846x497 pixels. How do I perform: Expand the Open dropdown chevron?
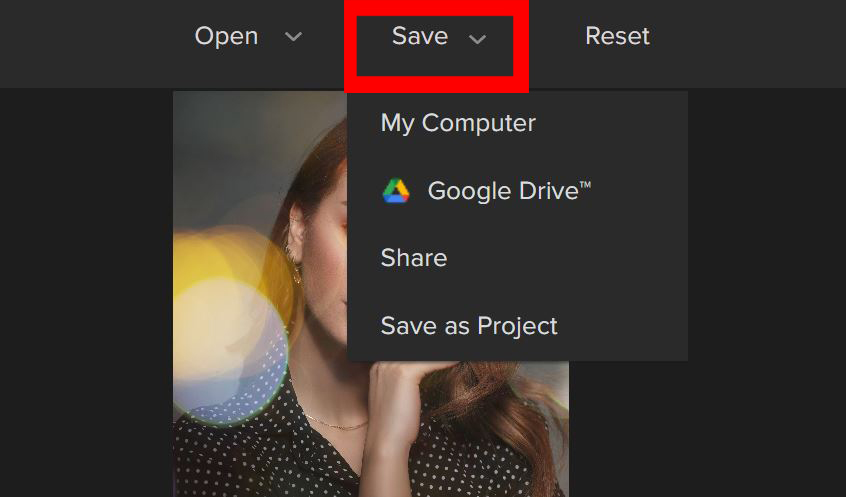(294, 37)
